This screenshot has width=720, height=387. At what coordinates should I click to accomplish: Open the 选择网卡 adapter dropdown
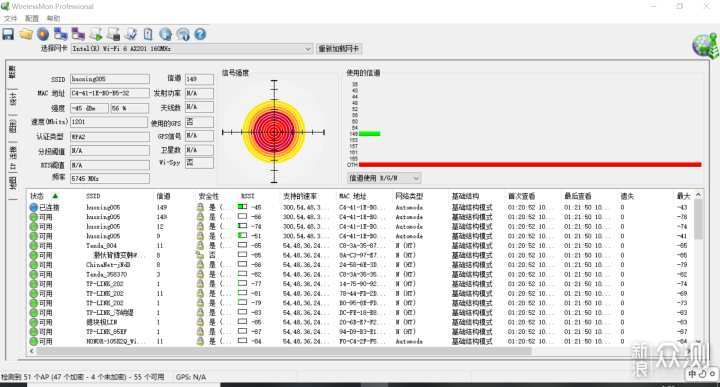coord(192,49)
